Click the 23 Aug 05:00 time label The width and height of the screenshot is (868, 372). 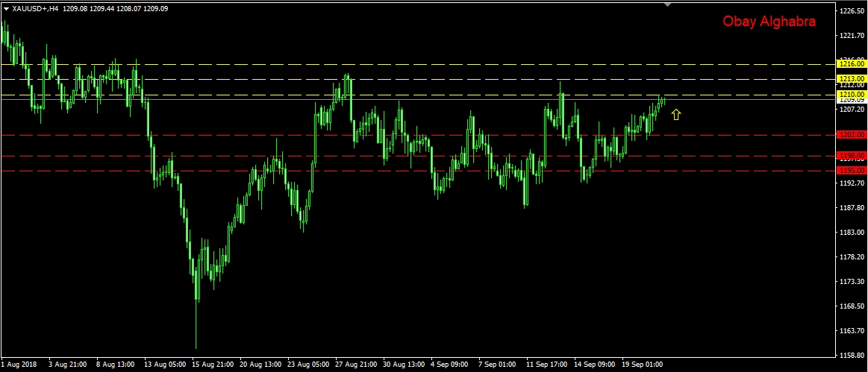point(309,365)
